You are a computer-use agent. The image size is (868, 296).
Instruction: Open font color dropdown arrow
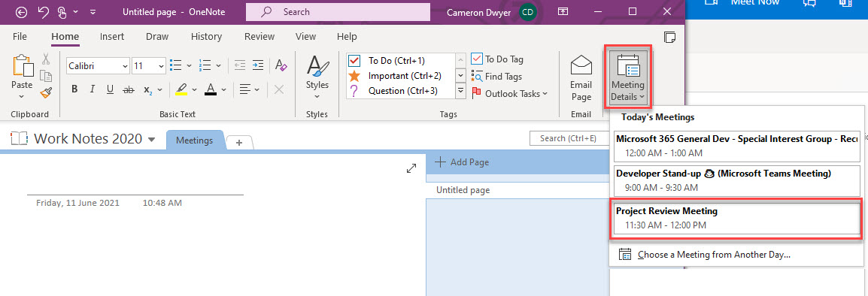point(223,89)
